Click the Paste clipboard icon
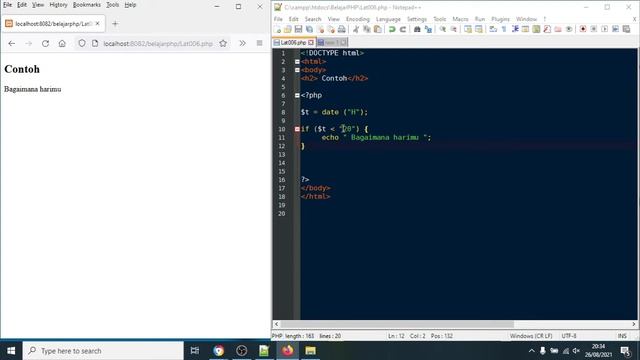 (378, 29)
